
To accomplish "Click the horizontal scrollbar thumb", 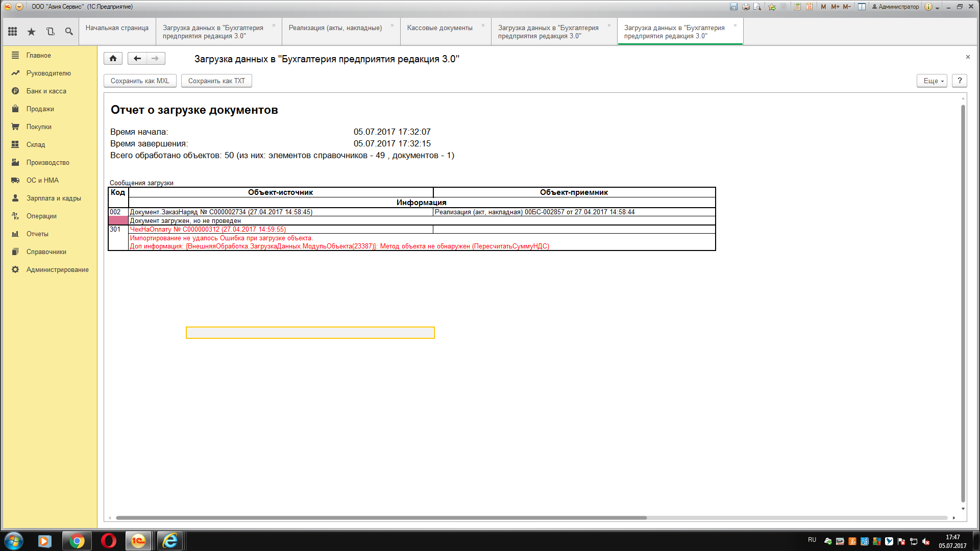I will pos(381,518).
